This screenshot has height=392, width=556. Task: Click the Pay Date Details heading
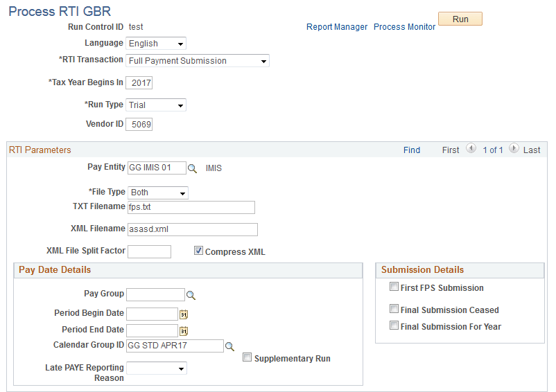click(x=55, y=270)
